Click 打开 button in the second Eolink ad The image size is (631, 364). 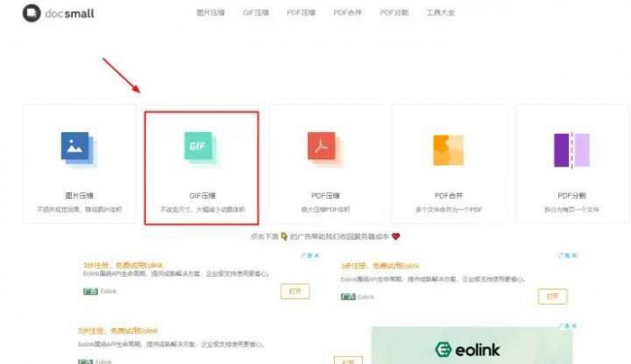(552, 296)
